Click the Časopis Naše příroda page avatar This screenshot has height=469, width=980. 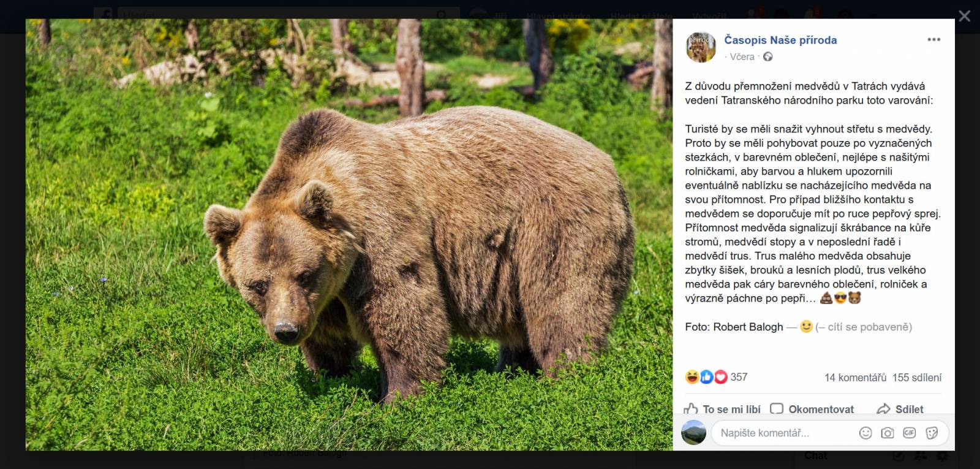[701, 47]
